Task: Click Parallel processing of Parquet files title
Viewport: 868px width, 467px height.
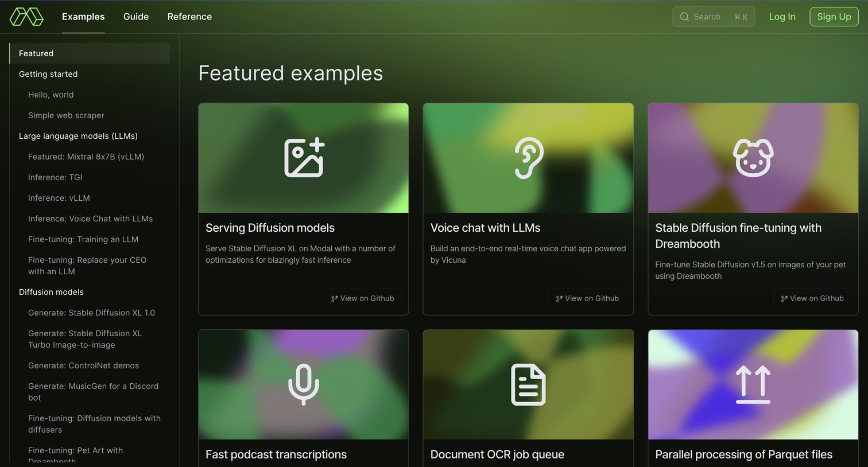Action: pyautogui.click(x=743, y=454)
